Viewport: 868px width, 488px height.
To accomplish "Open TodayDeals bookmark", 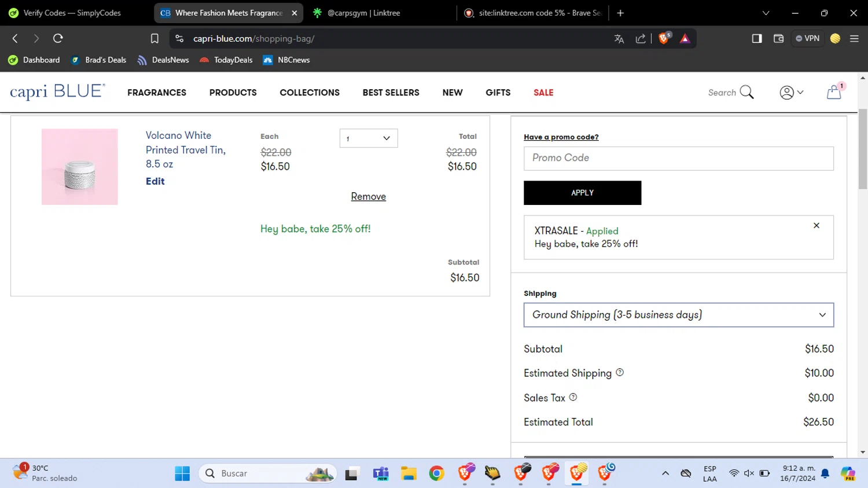I will [x=226, y=60].
